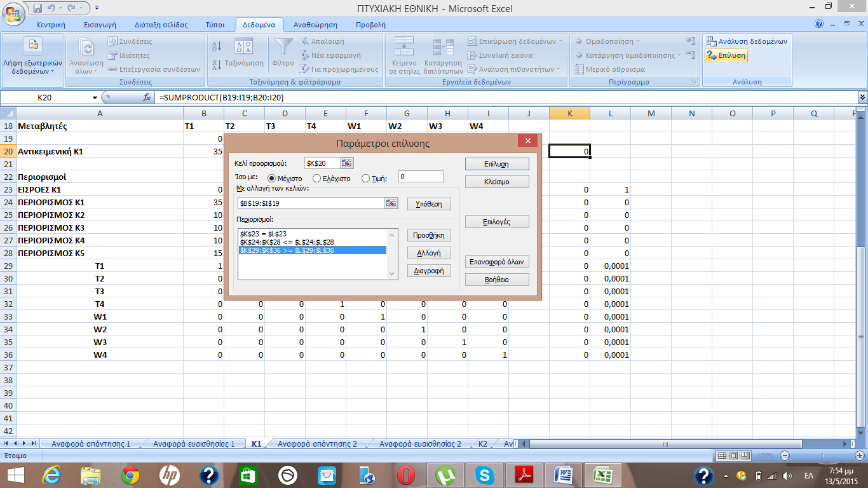Expand the formula bar chevron
Viewport: 868px width, 488px height.
click(862, 97)
